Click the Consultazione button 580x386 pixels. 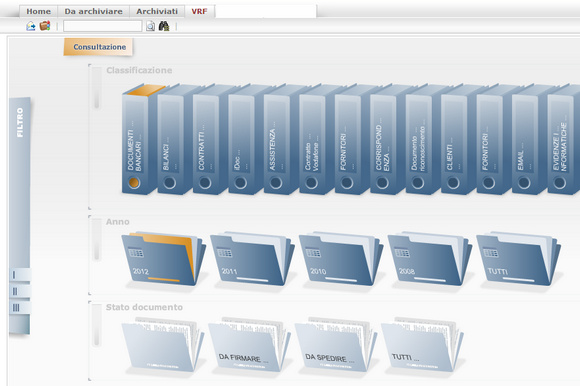point(99,47)
